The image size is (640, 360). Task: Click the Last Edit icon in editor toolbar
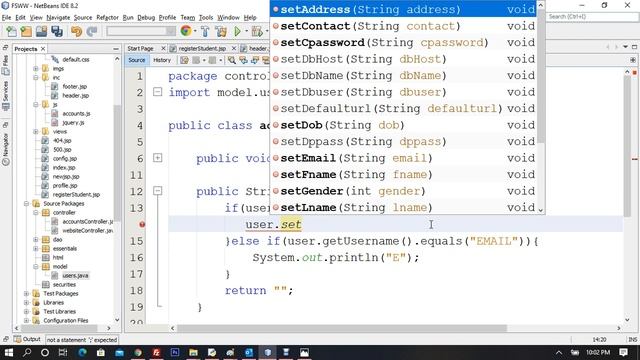click(184, 60)
